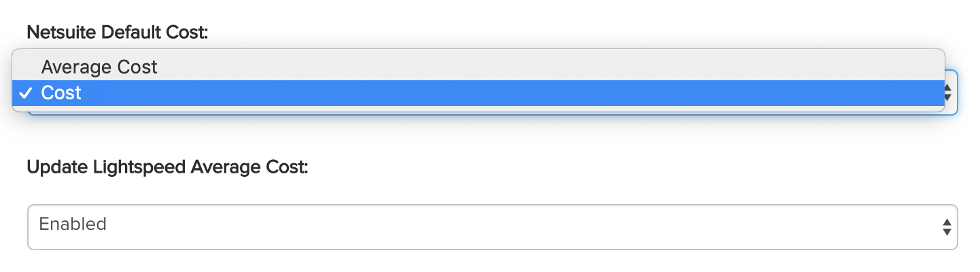Click the down arrow on Update Lightspeed select
This screenshot has height=272, width=980.
(x=946, y=233)
